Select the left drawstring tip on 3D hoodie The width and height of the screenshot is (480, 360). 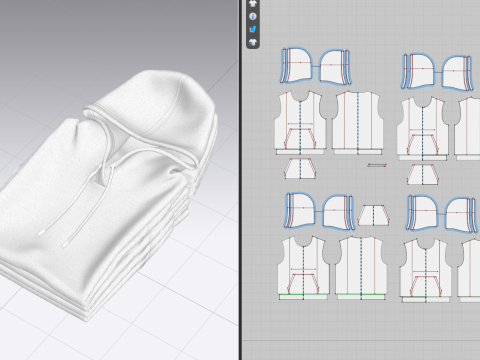[x=41, y=233]
